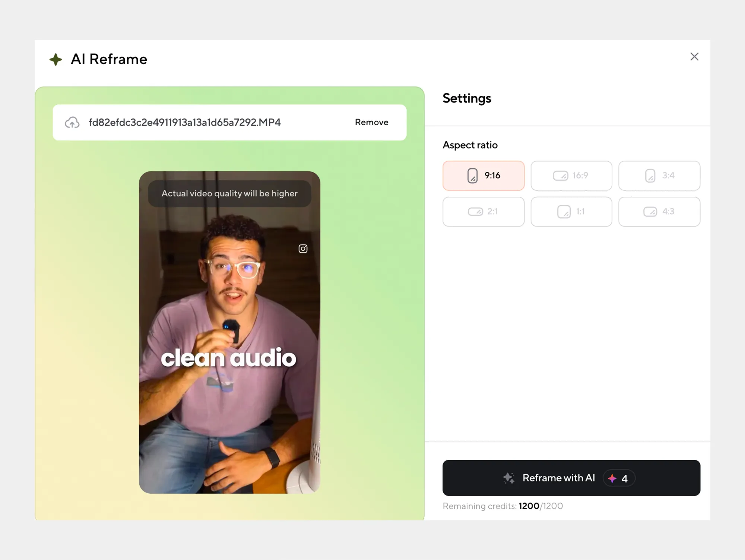Click the video quality notice banner

tap(229, 194)
